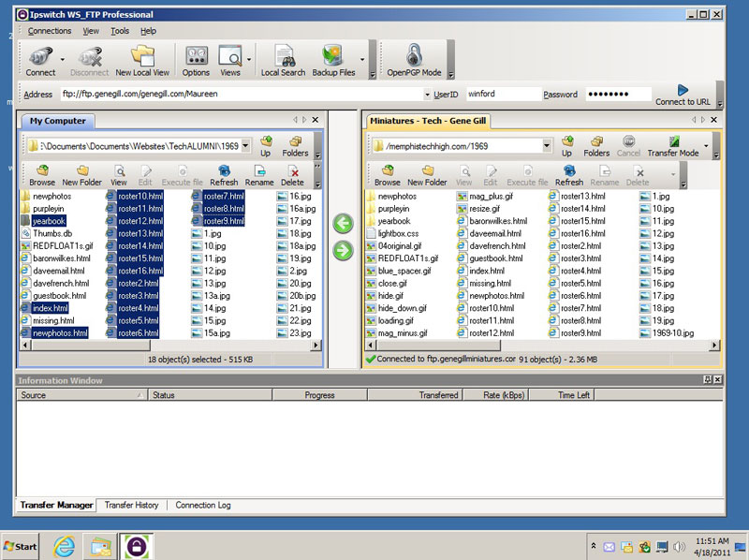This screenshot has width=749, height=560.
Task: Open a New Local View
Action: (142, 61)
